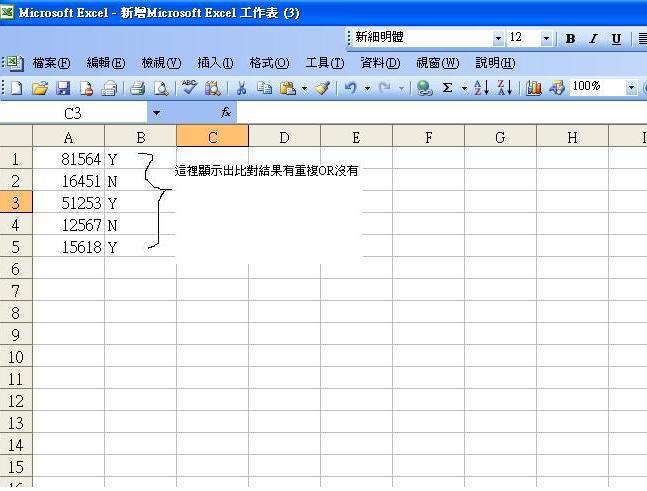Open the 檔案(F) menu

[x=51, y=63]
